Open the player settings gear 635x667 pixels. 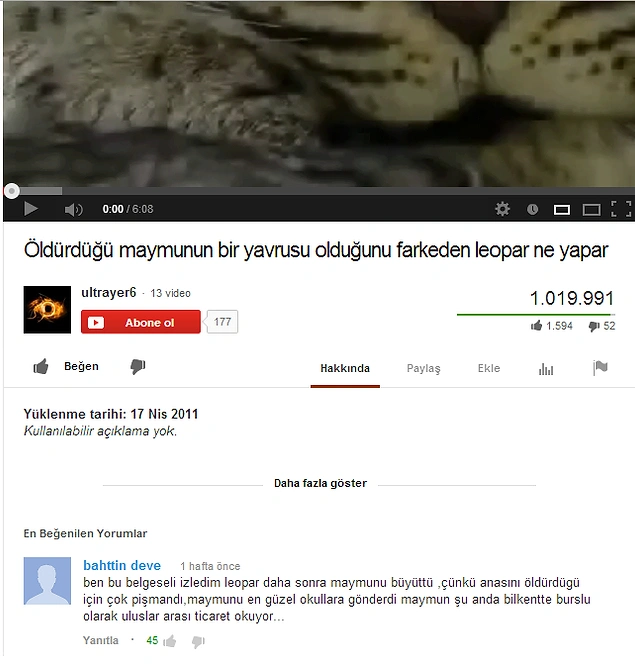[502, 209]
